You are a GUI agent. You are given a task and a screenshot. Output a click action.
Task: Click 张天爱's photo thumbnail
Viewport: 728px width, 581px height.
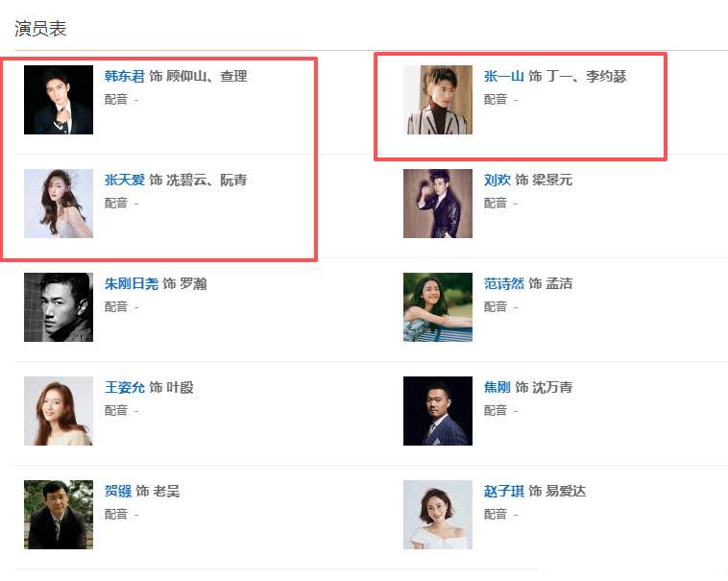59,204
